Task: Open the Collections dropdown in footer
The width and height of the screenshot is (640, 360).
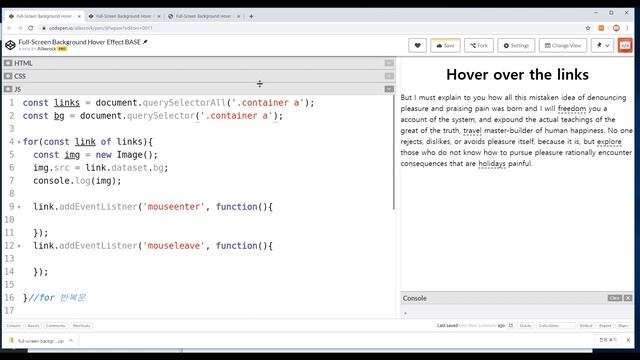Action: pyautogui.click(x=555, y=326)
